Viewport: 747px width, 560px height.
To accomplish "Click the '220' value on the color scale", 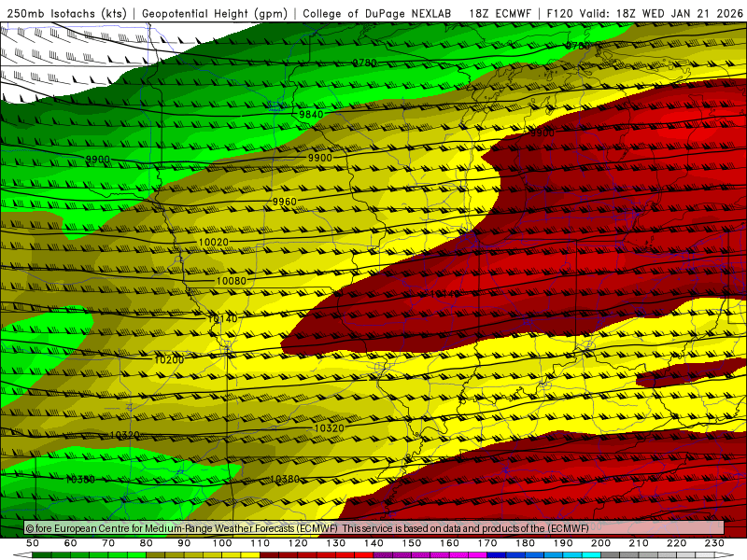I will pyautogui.click(x=676, y=543).
